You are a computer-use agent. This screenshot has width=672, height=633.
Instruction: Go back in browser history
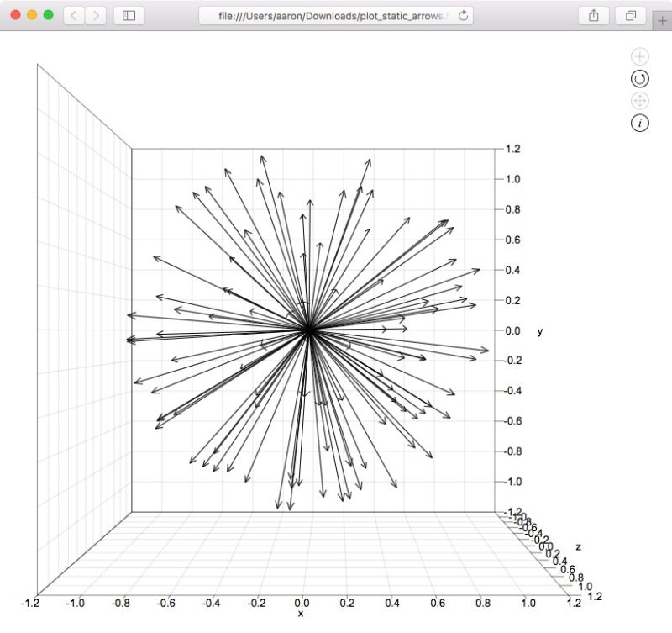(x=74, y=14)
